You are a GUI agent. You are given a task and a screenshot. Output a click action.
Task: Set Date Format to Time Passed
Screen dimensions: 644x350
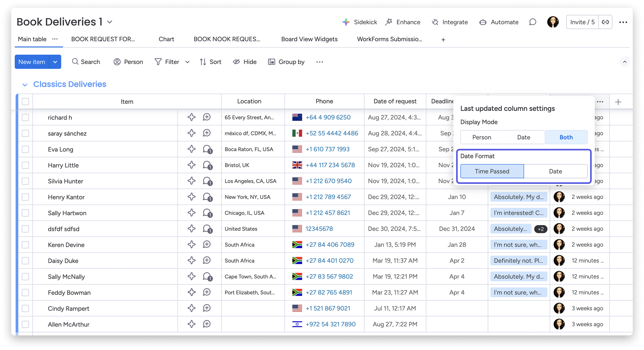pos(492,171)
